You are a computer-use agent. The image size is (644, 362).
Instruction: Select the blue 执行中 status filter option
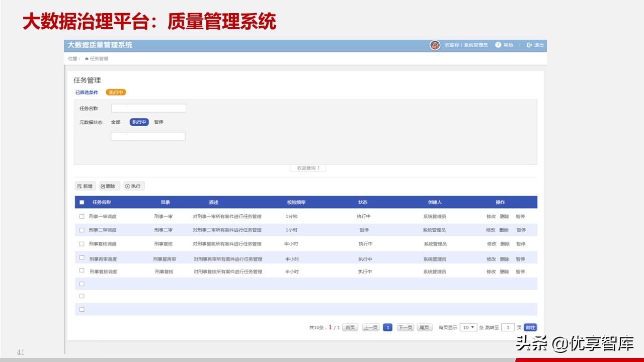click(x=139, y=122)
